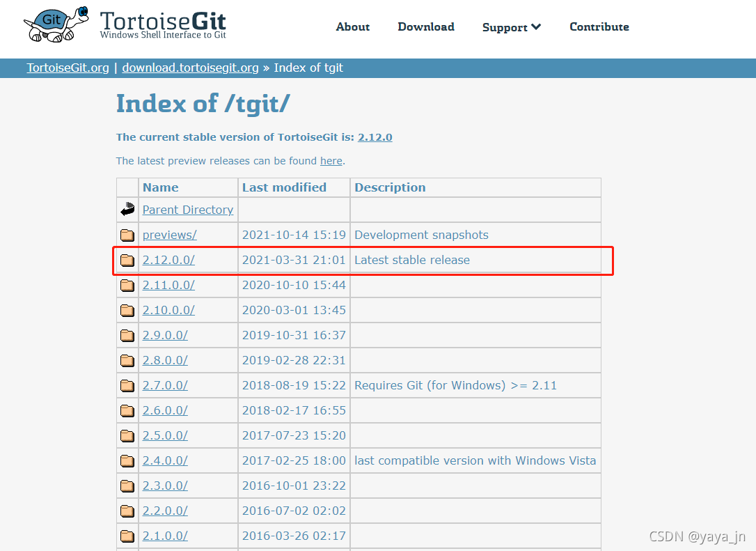Image resolution: width=756 pixels, height=551 pixels.
Task: Open the 2.11.0.0/ directory link
Action: tap(168, 285)
